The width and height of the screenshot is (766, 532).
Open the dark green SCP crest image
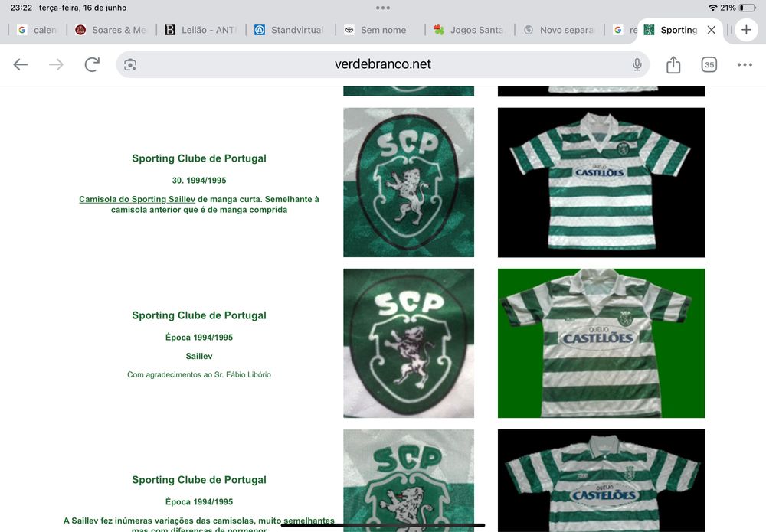[408, 343]
